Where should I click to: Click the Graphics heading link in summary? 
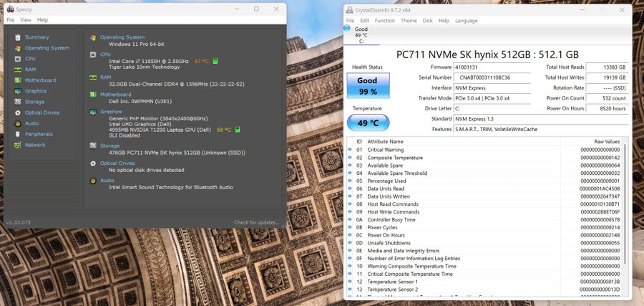click(111, 112)
